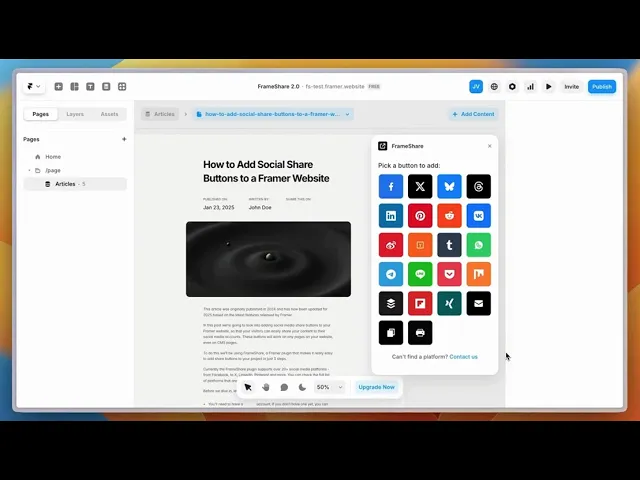Image resolution: width=640 pixels, height=480 pixels.
Task: Pick the LINE share button
Action: coord(420,274)
